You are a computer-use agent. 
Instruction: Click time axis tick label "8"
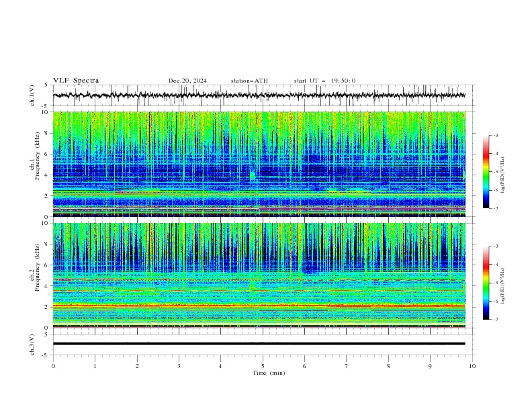(388, 366)
